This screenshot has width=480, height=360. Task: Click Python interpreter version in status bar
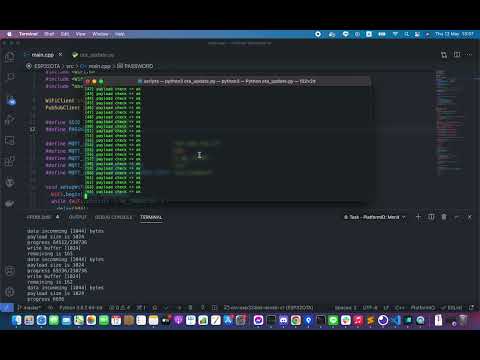[x=81, y=308]
